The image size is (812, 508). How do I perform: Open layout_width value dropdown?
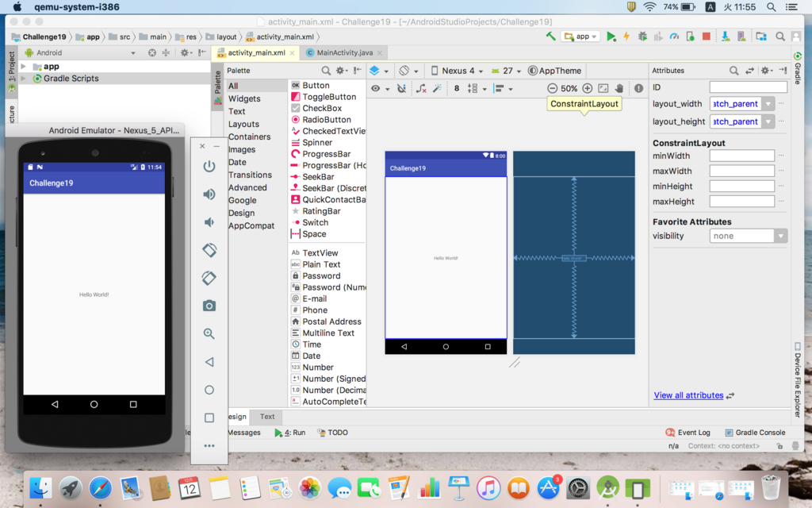point(768,104)
